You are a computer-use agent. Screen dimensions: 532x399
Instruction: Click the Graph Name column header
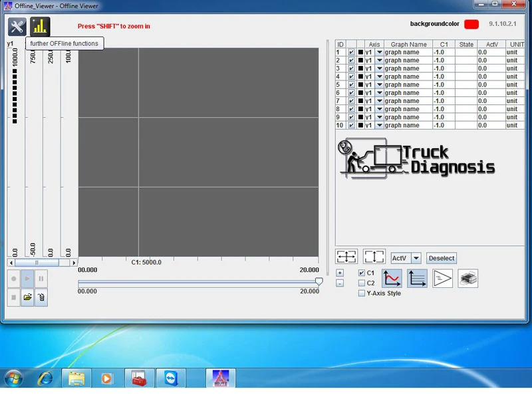point(408,45)
